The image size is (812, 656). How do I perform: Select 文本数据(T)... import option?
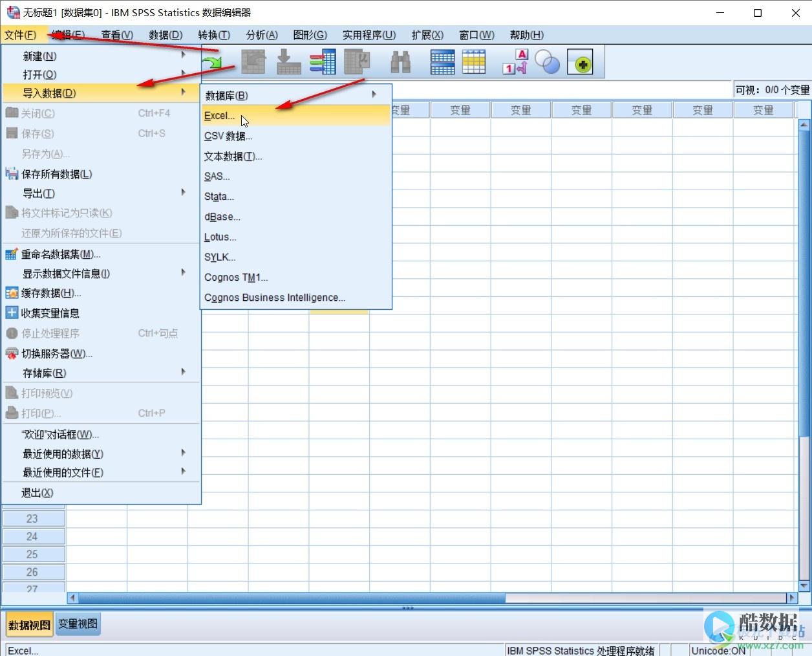point(296,157)
